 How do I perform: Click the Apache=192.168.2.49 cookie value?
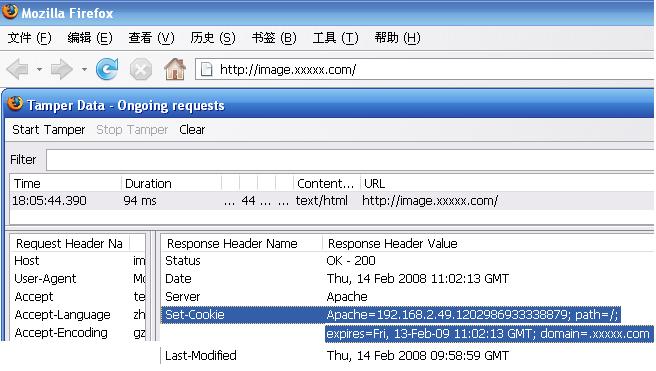click(x=472, y=315)
